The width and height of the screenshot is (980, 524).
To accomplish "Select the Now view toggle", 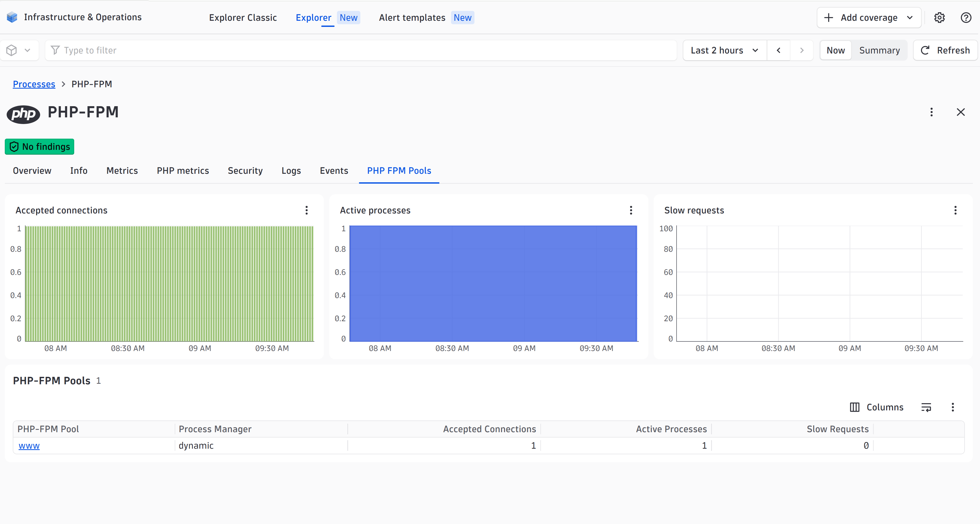I will coord(835,50).
